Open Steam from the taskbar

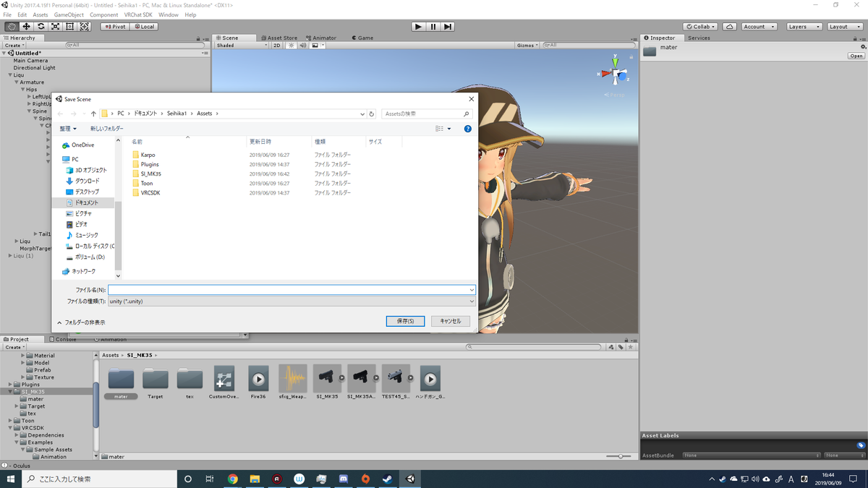[388, 479]
